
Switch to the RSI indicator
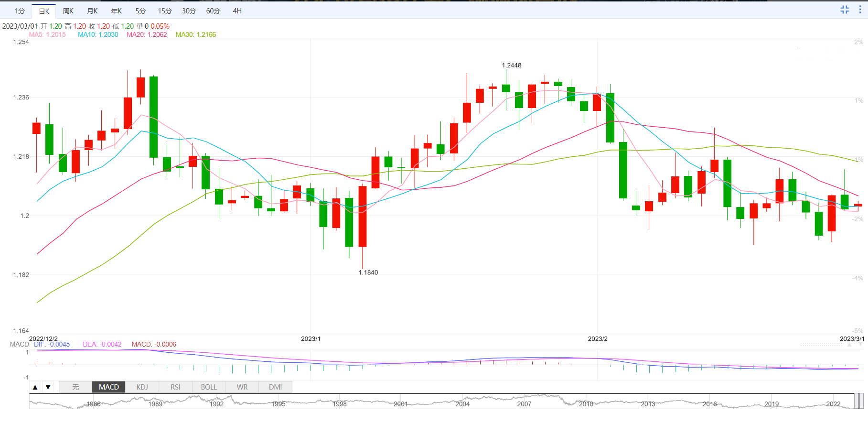tap(175, 387)
